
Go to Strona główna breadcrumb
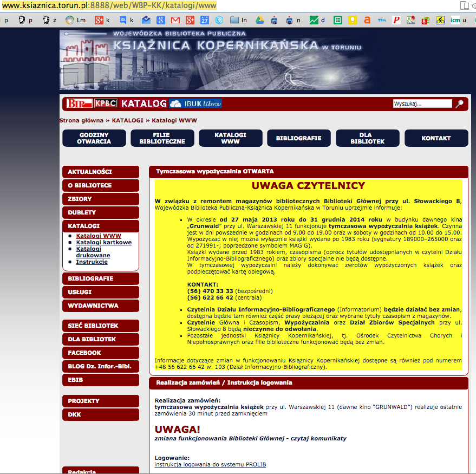click(81, 121)
